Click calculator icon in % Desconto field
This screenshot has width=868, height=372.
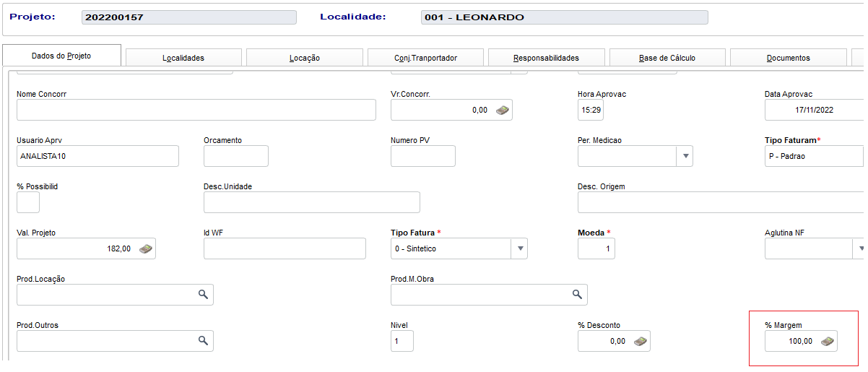pyautogui.click(x=640, y=341)
